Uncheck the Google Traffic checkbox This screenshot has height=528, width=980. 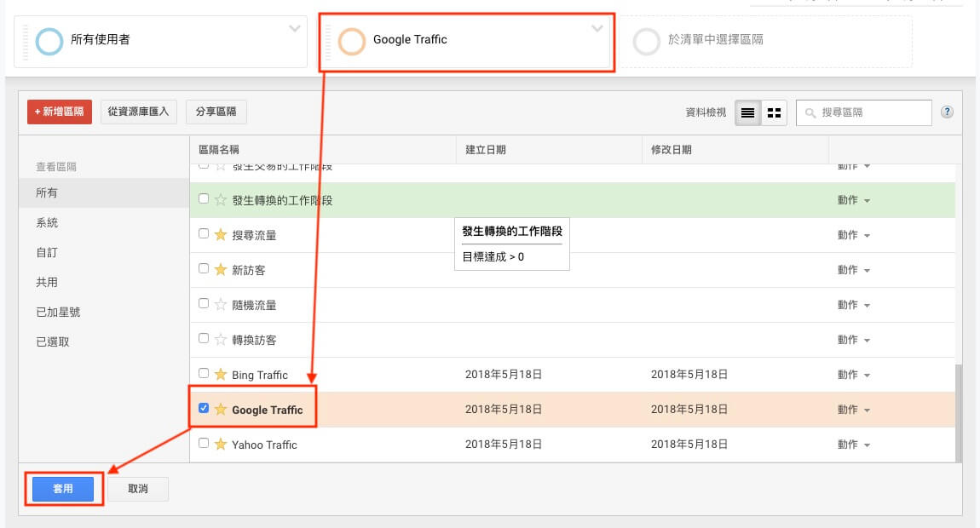coord(203,408)
